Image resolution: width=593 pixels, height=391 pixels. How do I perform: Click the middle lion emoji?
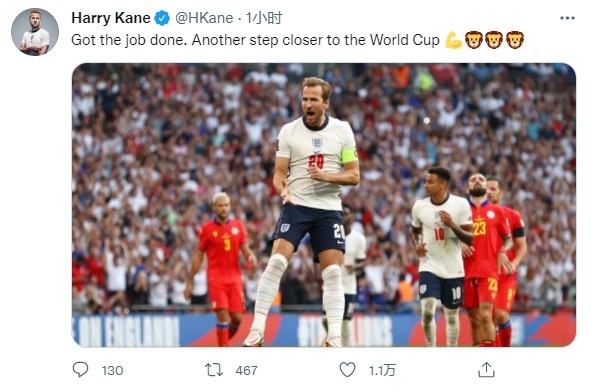pyautogui.click(x=494, y=40)
